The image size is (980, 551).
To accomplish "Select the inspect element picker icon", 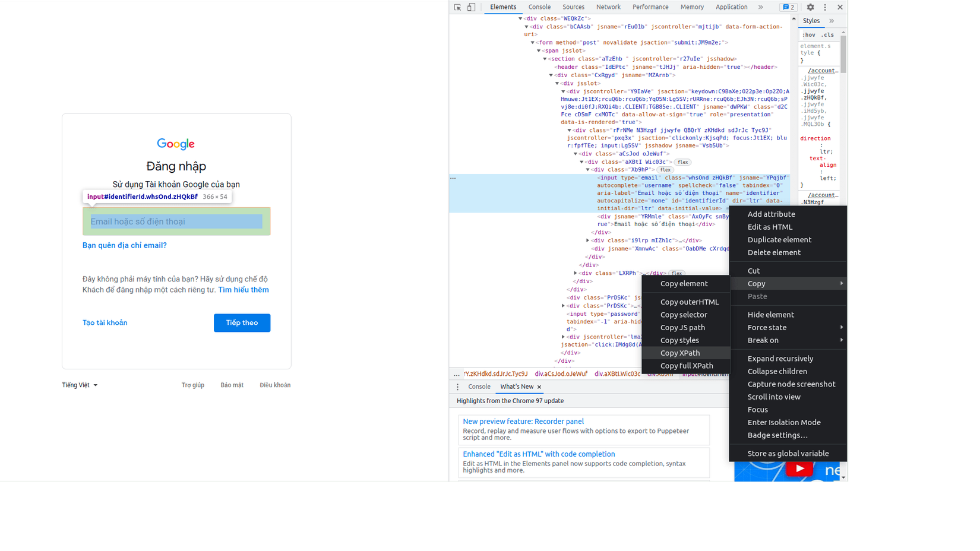I will point(457,7).
